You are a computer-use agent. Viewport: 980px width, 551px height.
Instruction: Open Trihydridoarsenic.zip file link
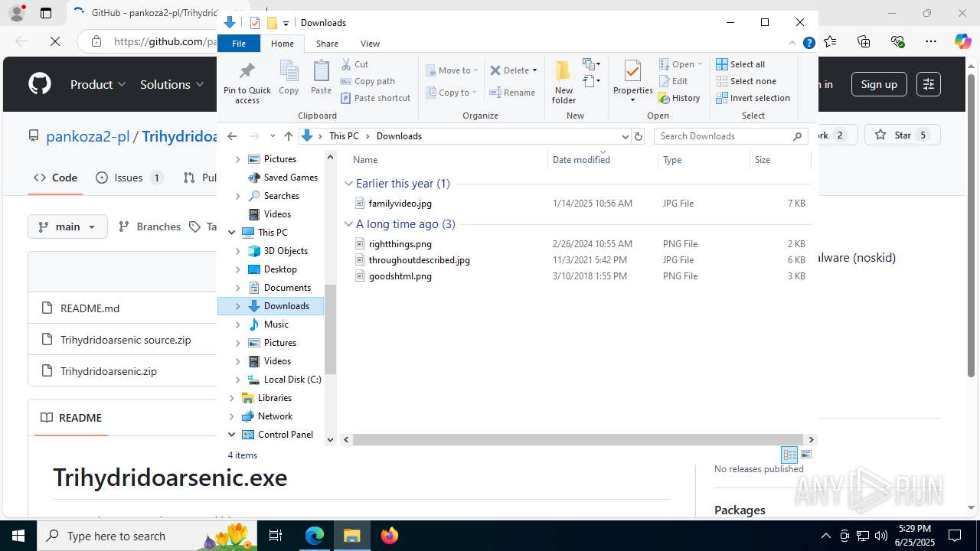point(109,371)
